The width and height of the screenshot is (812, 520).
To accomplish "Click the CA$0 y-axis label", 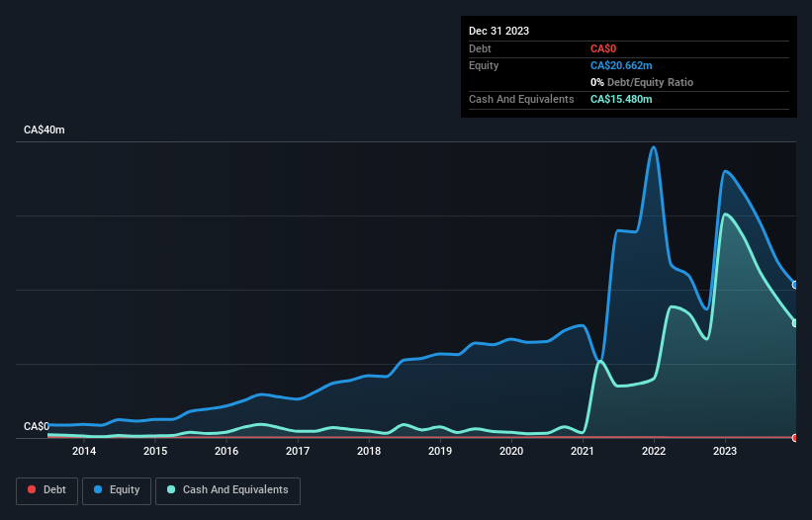I will click(37, 426).
